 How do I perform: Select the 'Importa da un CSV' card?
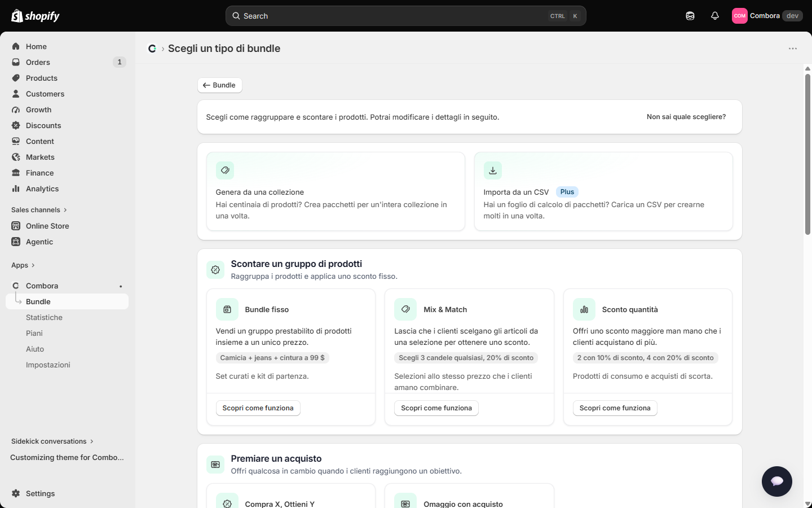603,191
